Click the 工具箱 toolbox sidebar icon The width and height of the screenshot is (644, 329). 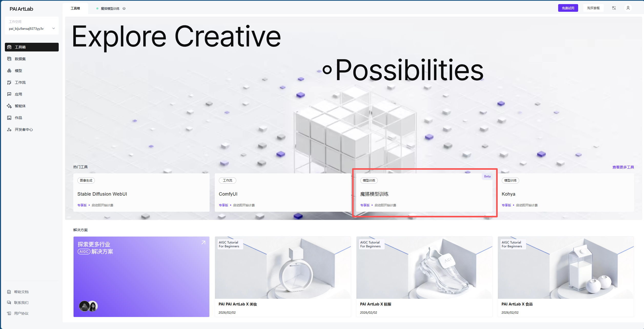point(9,47)
